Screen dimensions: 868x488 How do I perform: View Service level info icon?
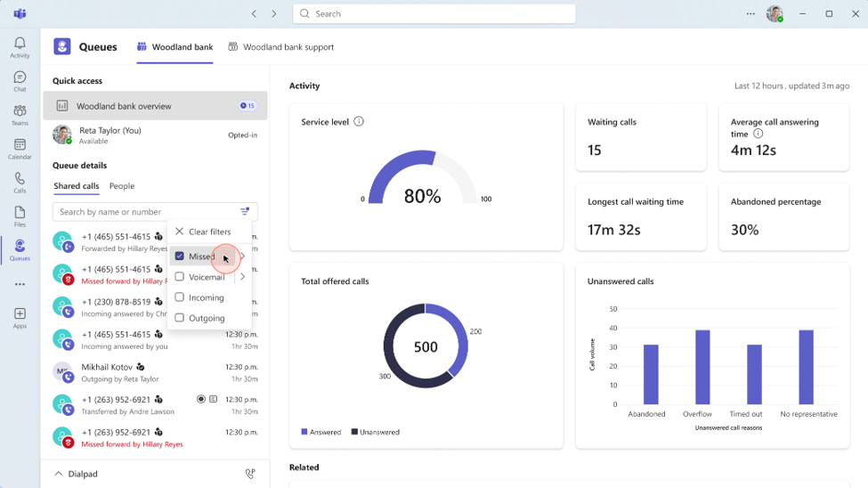click(359, 121)
